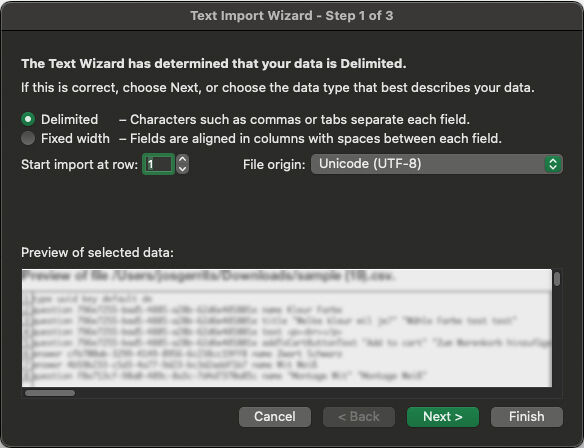Click the preview vertical scrollbar thumb
Screen dimensions: 584x448
pos(557,279)
